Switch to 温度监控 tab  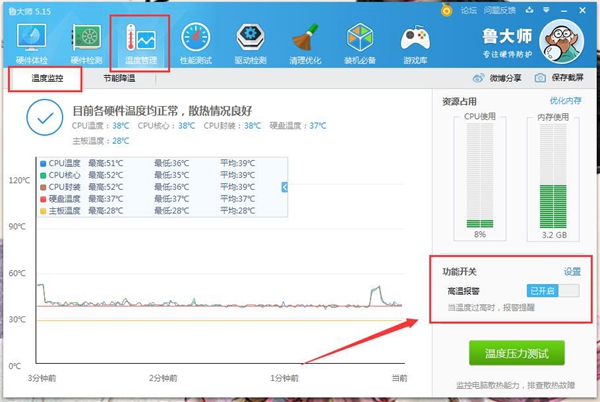pos(47,78)
